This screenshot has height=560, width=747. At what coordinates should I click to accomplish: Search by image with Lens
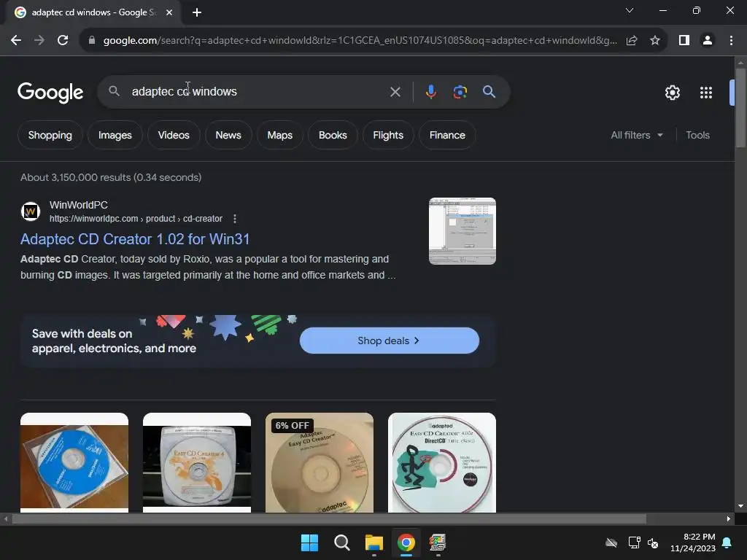[460, 91]
